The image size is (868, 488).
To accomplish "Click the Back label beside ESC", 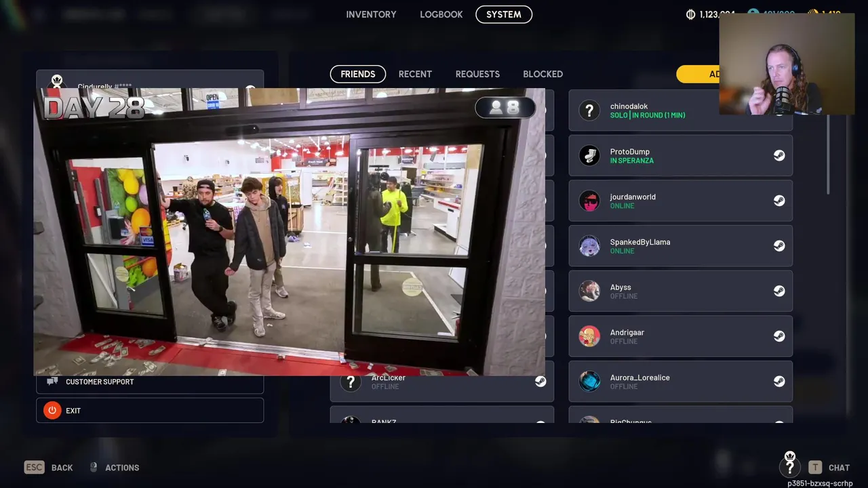I will (62, 468).
